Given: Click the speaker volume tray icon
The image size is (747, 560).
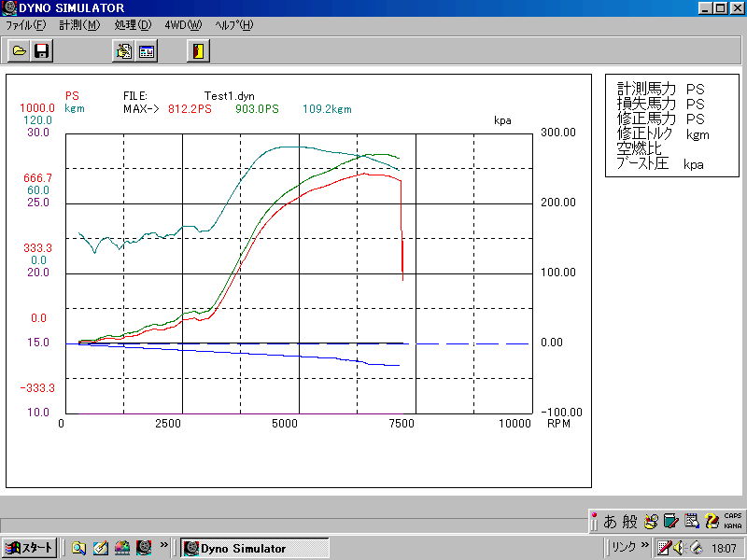Looking at the screenshot, I should (x=679, y=548).
